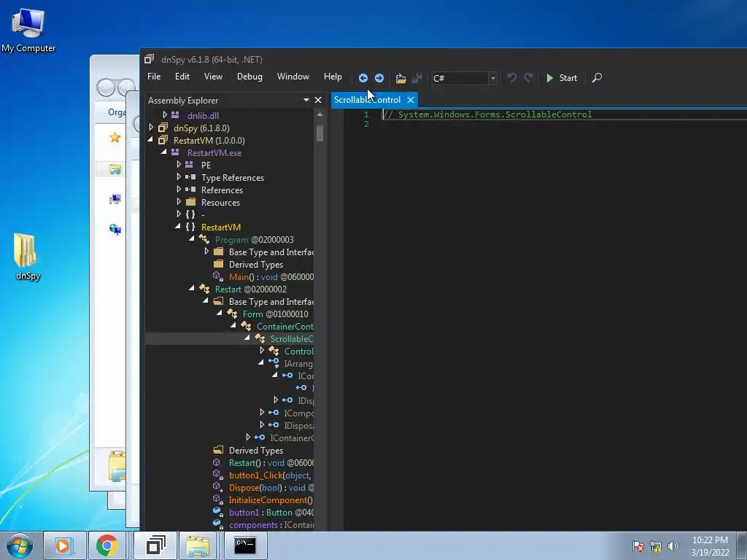Select the RestartVM.exe module icon

click(175, 152)
